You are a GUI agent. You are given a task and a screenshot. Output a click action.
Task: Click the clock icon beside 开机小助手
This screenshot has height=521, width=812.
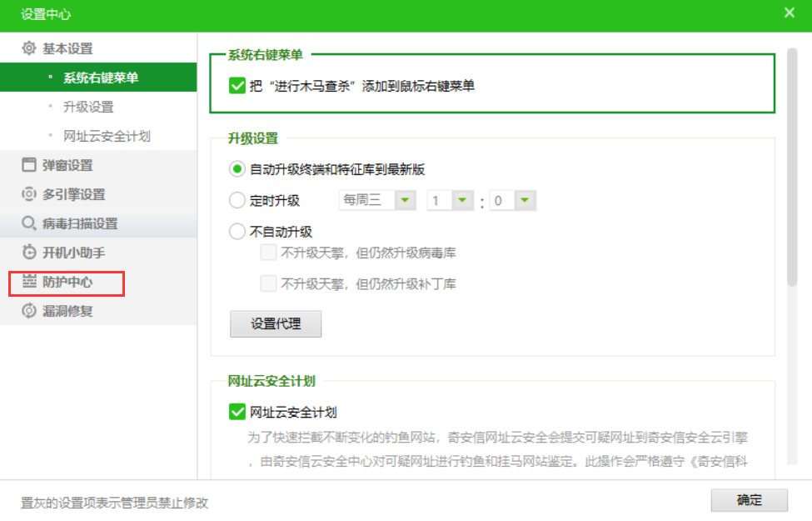[x=29, y=253]
